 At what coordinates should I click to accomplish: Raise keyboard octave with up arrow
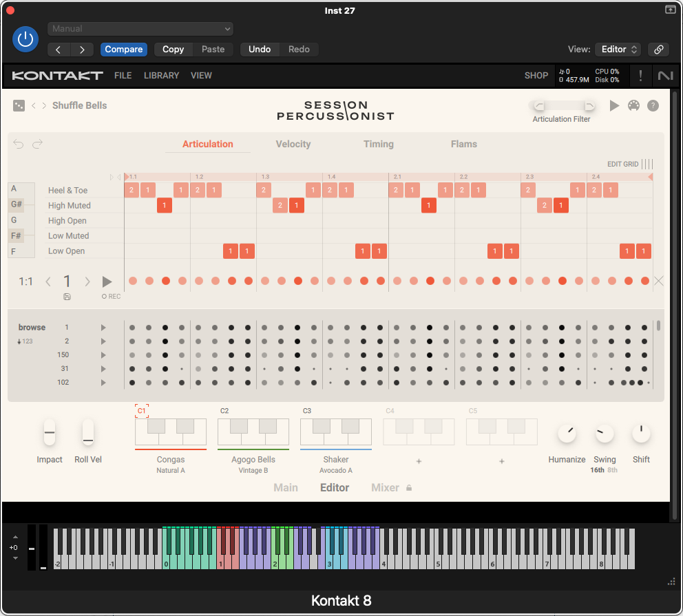point(15,538)
